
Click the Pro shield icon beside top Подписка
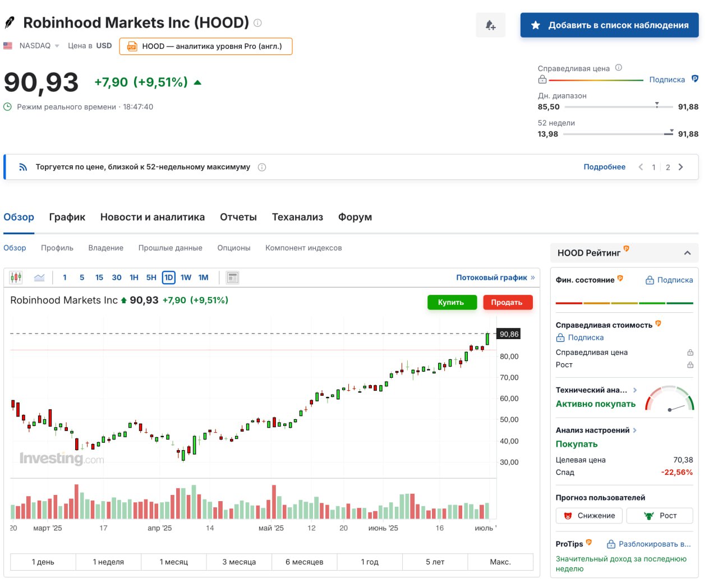tap(695, 79)
